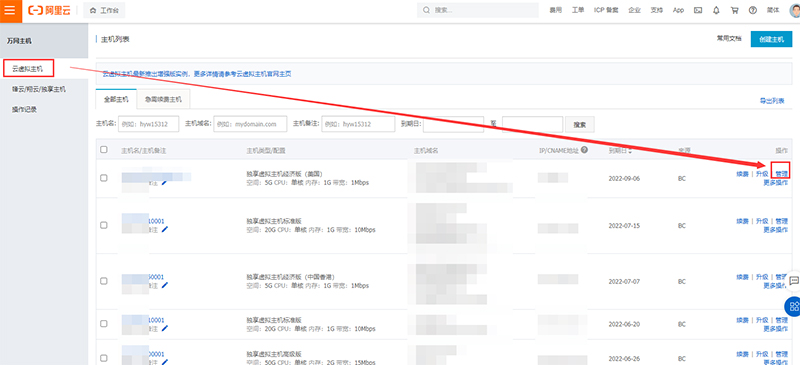800x365 pixels.
Task: Edit remark pencil for 2022-07-07 host
Action: [164, 285]
